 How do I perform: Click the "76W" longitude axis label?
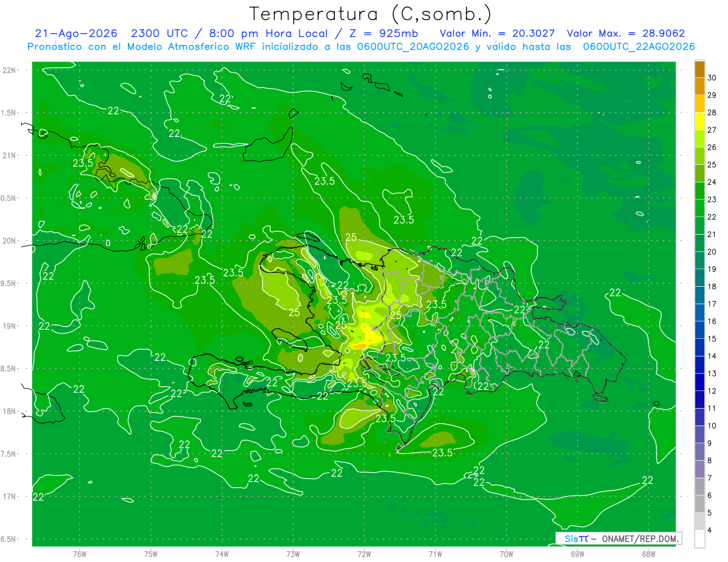[x=79, y=554]
